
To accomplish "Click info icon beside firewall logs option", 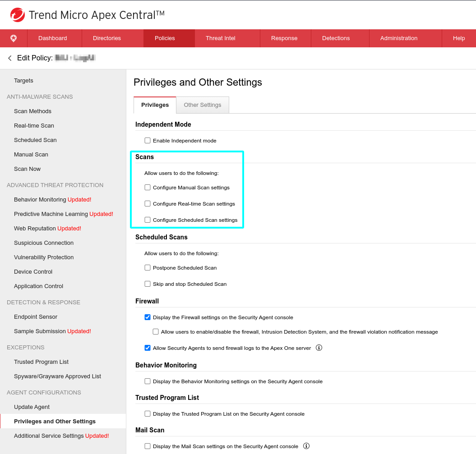I will (319, 348).
